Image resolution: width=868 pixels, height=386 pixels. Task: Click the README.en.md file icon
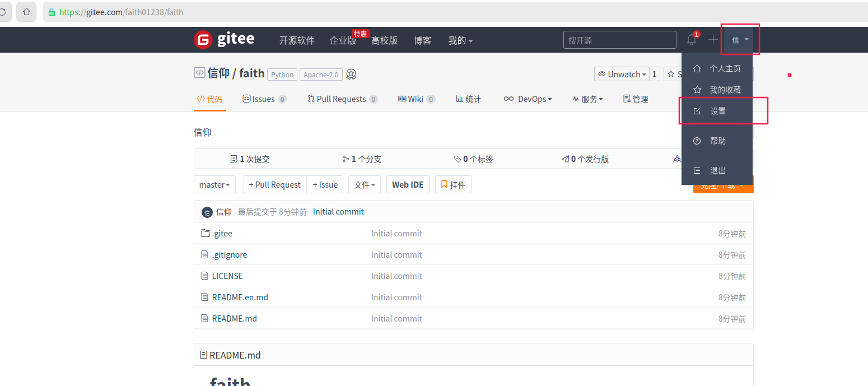(x=205, y=297)
